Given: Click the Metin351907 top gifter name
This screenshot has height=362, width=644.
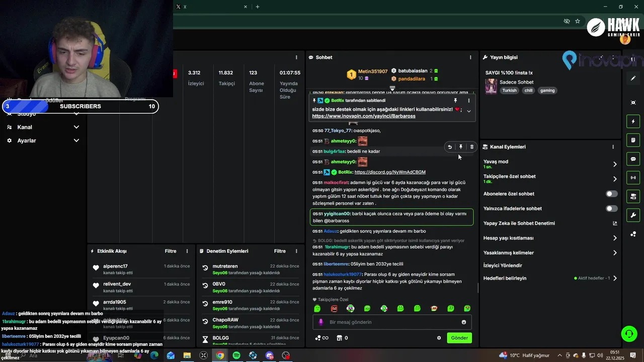Looking at the screenshot, I should click(373, 71).
